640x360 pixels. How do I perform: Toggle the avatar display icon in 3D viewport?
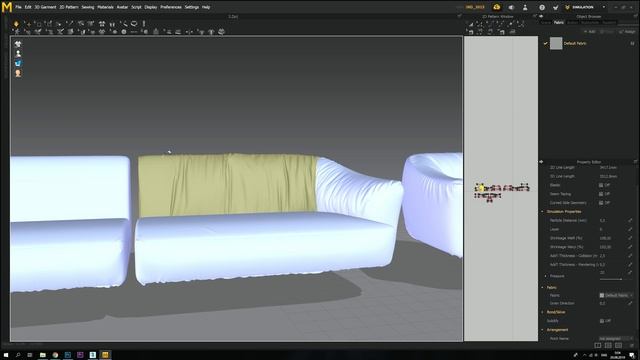(18, 53)
